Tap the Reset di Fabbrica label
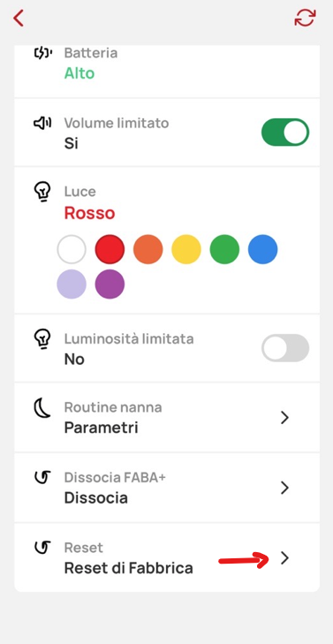The height and width of the screenshot is (644, 333). point(129,568)
